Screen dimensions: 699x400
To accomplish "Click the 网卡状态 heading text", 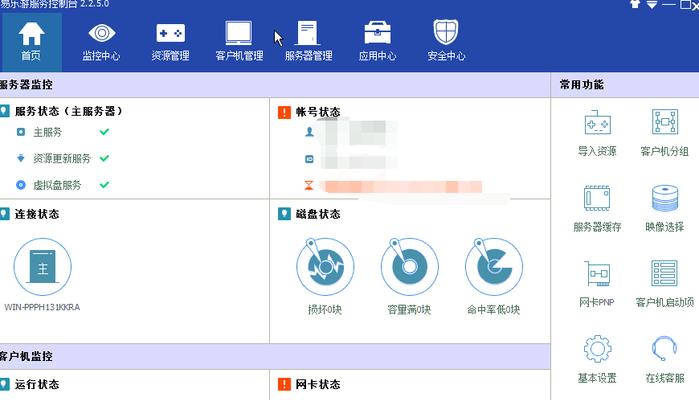I will [318, 384].
